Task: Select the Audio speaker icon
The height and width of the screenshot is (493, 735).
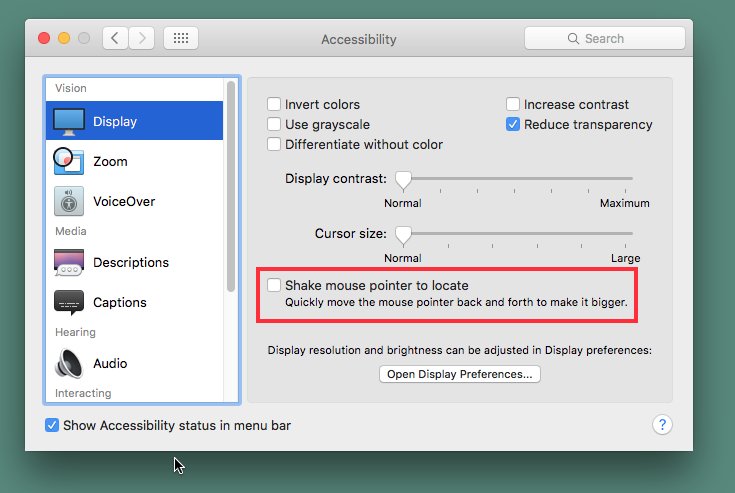Action: click(69, 363)
